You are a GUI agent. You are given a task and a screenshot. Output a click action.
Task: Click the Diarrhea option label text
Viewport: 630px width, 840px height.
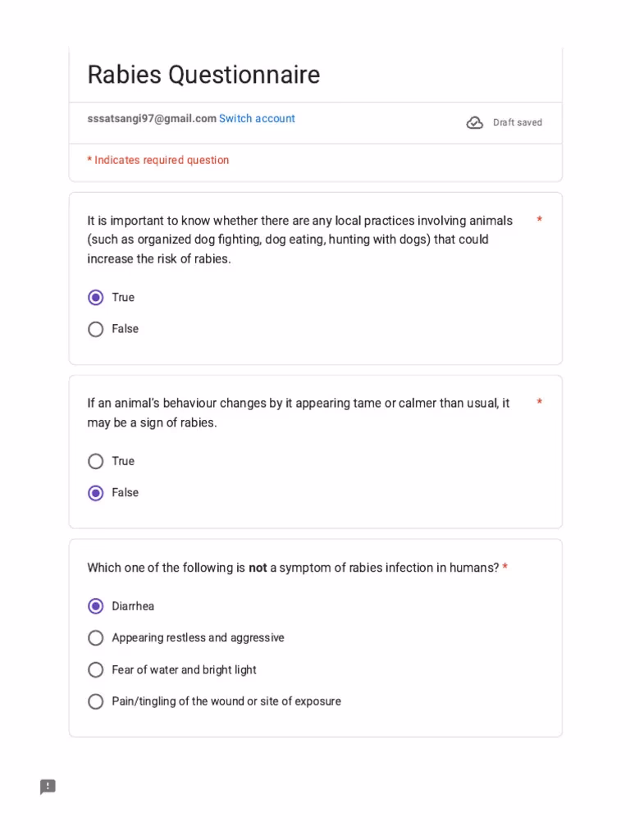pyautogui.click(x=133, y=606)
